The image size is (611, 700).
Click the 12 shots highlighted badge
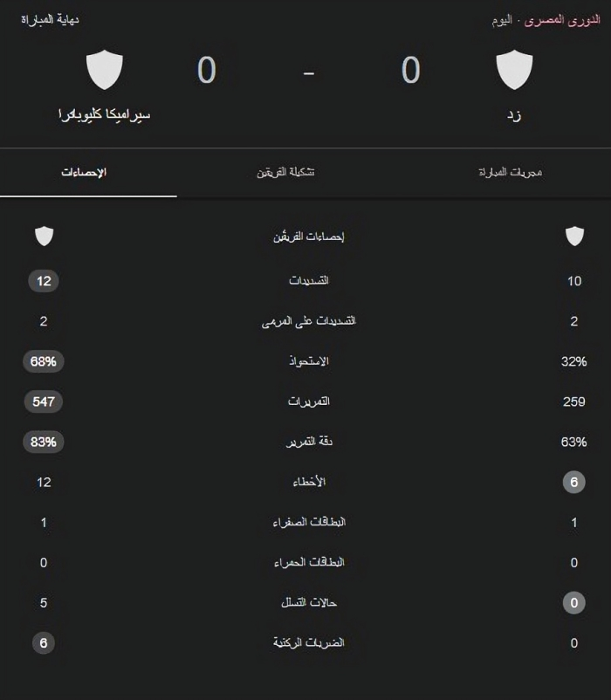tap(44, 281)
